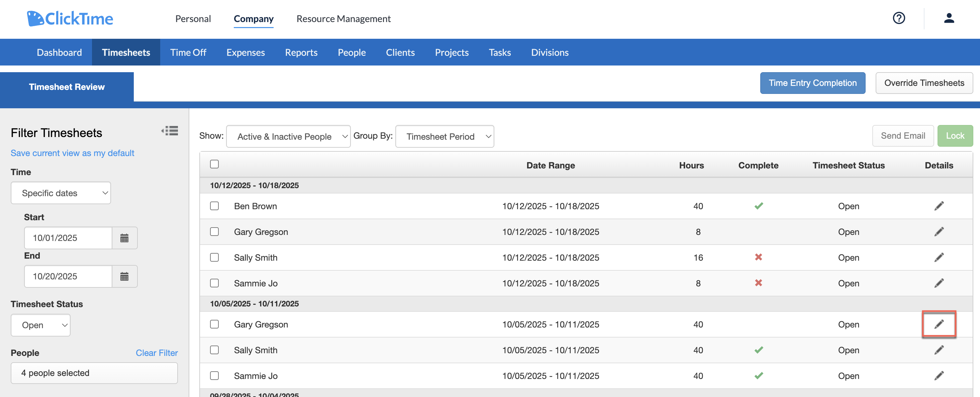The width and height of the screenshot is (980, 397).
Task: Open the People tab
Action: 352,52
